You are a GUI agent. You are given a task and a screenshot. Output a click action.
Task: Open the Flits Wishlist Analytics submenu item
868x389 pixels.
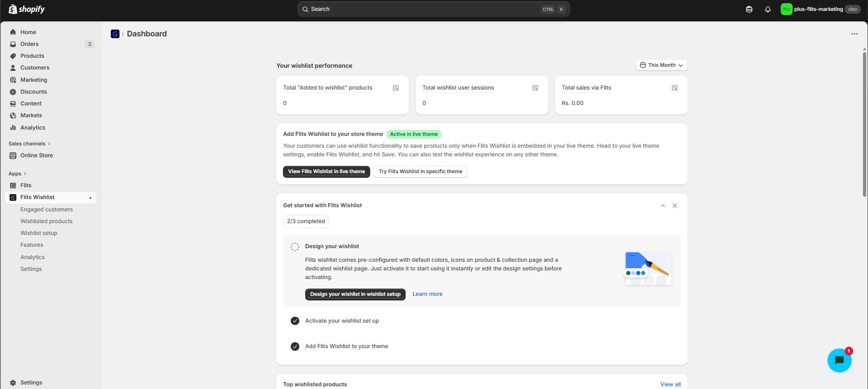click(32, 257)
